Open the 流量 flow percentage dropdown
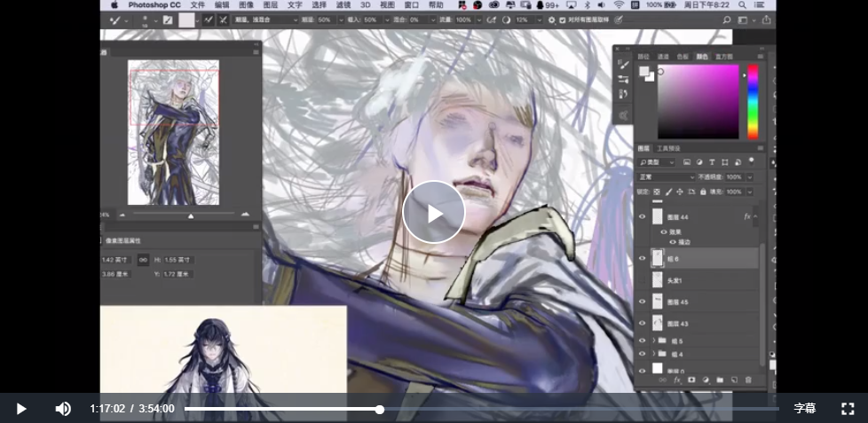Image resolution: width=868 pixels, height=423 pixels. (479, 20)
